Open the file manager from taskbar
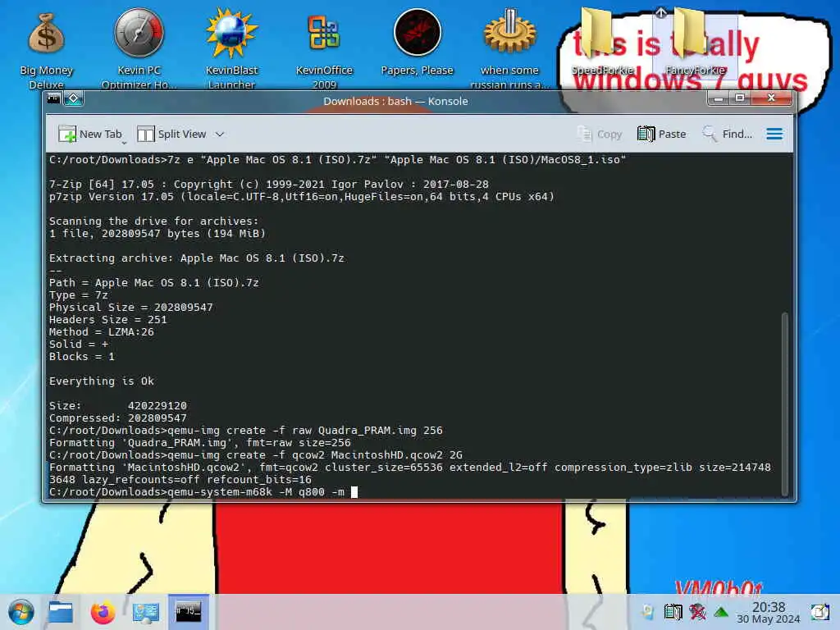 coord(60,612)
